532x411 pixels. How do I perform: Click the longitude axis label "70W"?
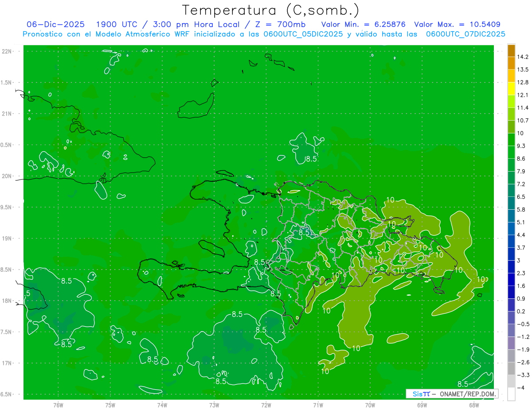click(370, 405)
